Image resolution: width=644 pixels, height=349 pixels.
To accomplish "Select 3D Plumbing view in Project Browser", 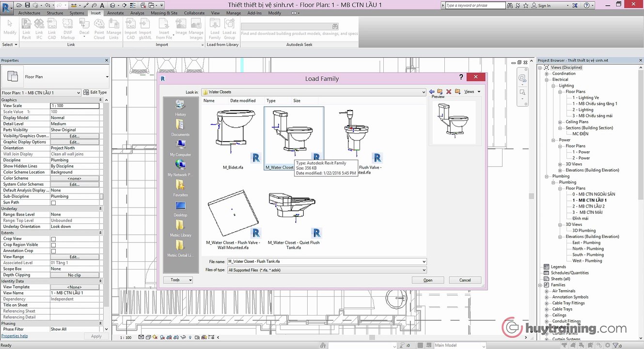I will 584,230.
